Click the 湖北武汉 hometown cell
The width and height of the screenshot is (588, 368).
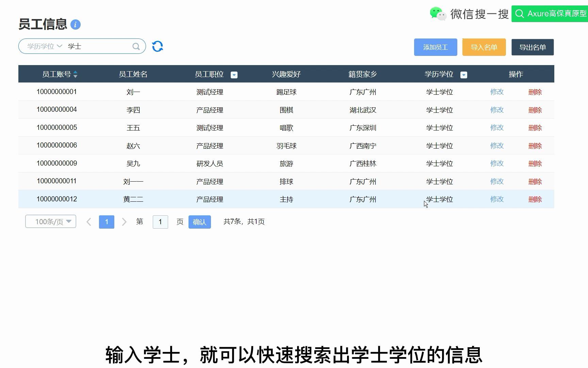point(363,110)
